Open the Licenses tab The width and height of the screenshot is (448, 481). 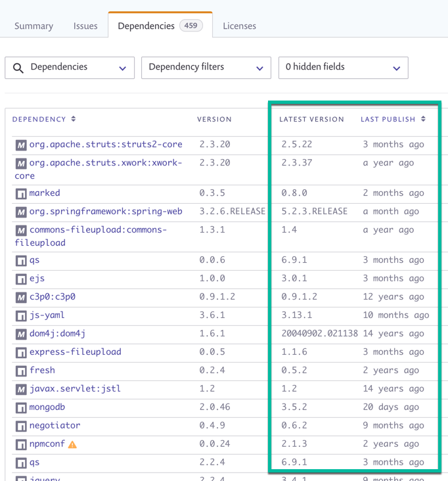(x=240, y=26)
